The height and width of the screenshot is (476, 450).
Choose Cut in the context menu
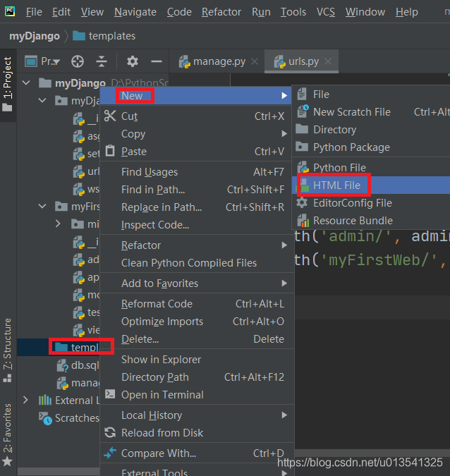pyautogui.click(x=197, y=116)
